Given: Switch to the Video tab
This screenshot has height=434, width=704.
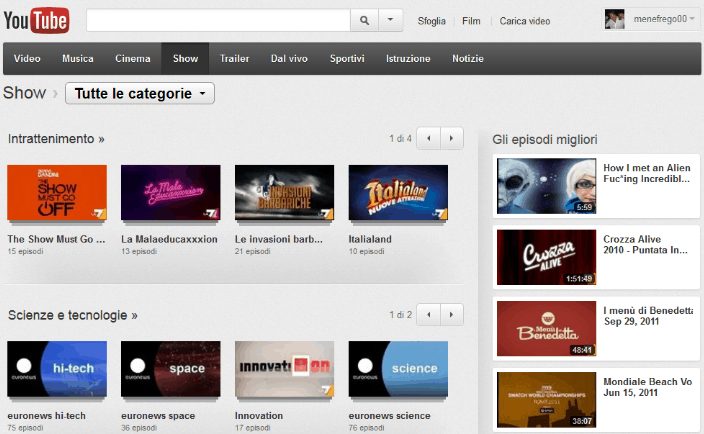Looking at the screenshot, I should pyautogui.click(x=27, y=59).
